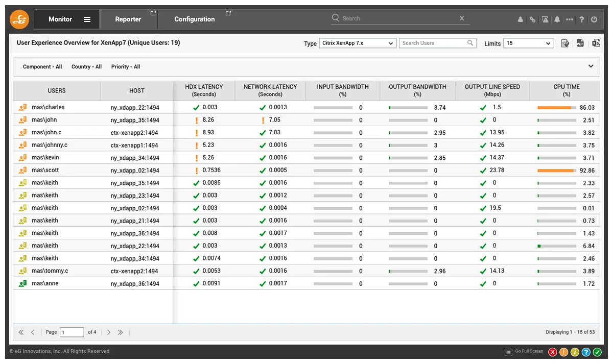Open help via question mark icon

point(582,19)
